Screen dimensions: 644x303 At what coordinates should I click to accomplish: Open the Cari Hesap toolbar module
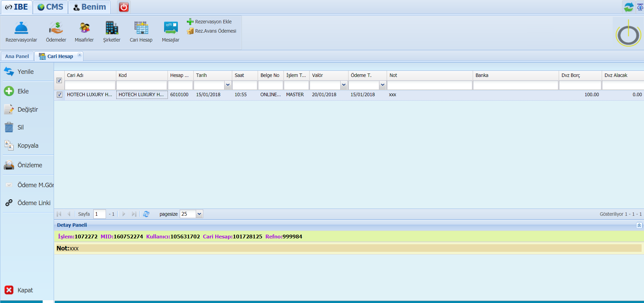[x=141, y=32]
